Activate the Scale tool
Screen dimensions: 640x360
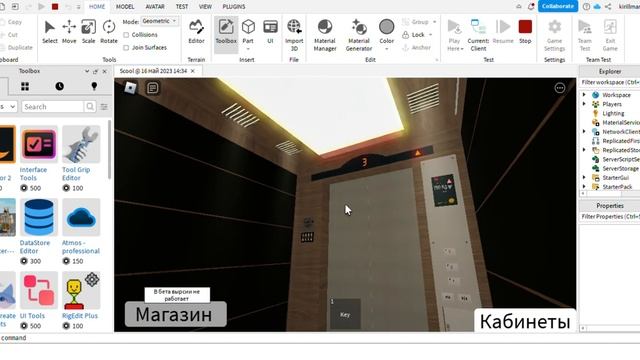pos(88,32)
